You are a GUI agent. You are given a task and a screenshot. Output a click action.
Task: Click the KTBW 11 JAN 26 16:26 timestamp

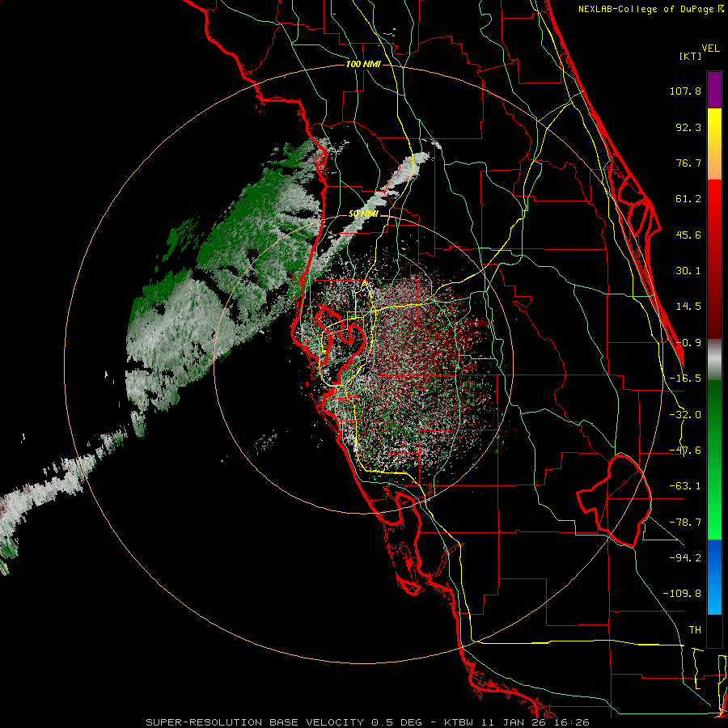[517, 722]
